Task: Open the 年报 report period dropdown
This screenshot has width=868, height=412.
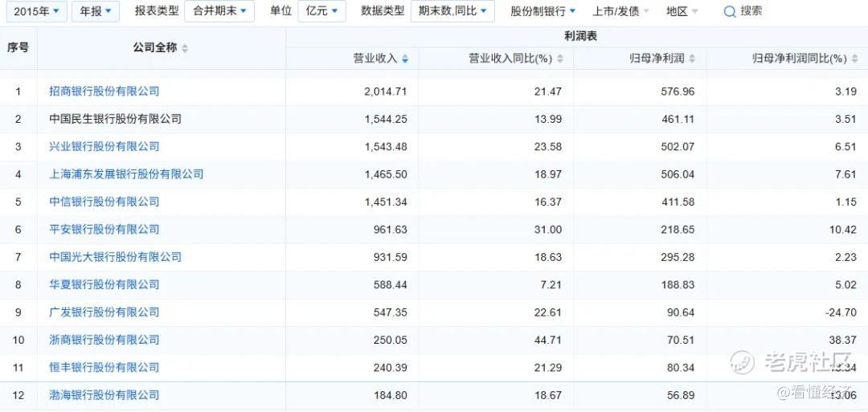Action: coord(95,11)
